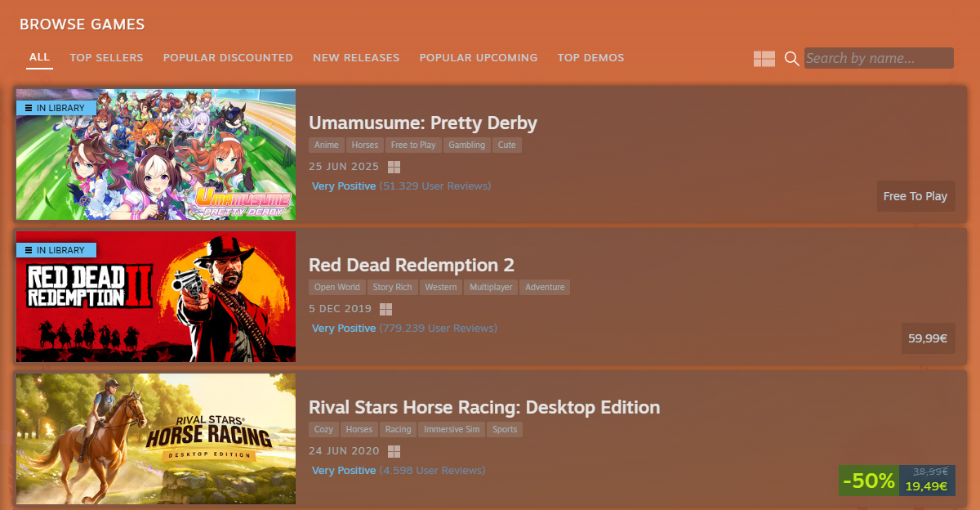Click Umamusume's Very Positive review summary
Image resolution: width=980 pixels, height=510 pixels.
pyautogui.click(x=344, y=186)
